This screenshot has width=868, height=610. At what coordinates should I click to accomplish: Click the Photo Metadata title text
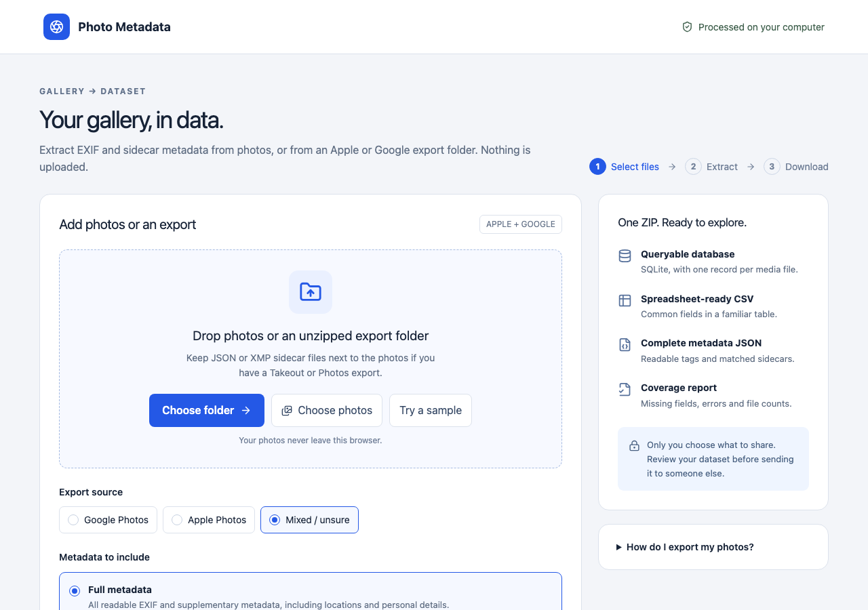pos(124,27)
